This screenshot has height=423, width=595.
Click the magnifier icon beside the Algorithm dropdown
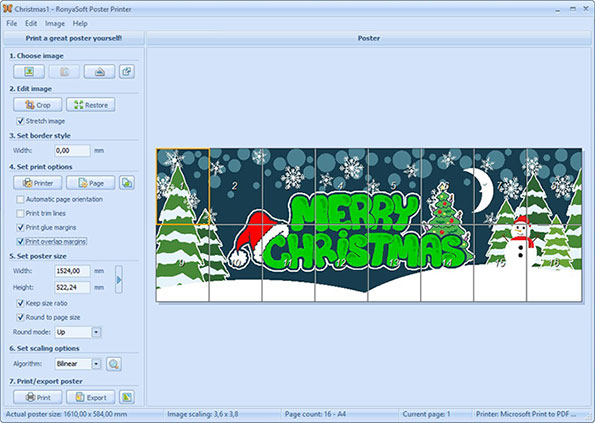point(113,364)
